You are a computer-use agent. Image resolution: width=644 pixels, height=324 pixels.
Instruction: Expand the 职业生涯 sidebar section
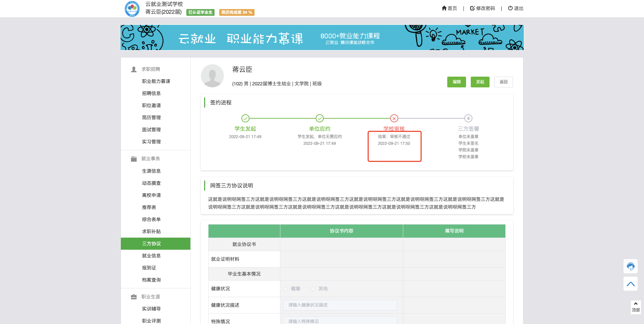coord(150,297)
